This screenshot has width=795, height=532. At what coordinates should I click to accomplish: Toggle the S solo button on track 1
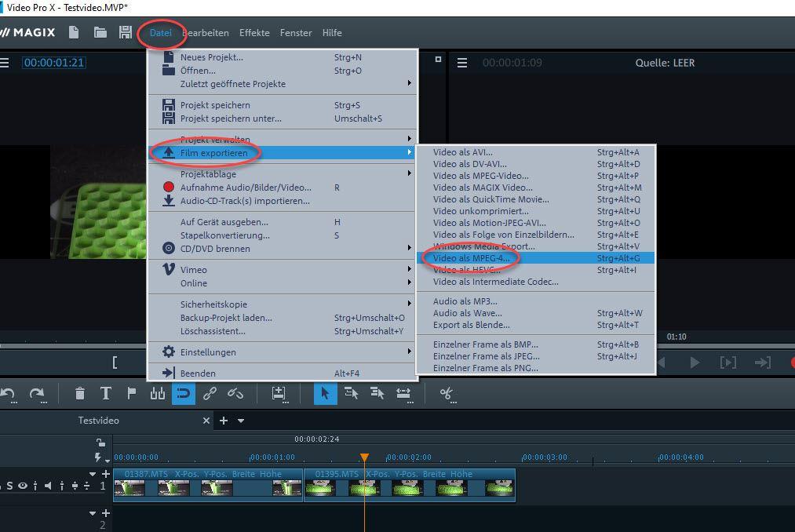9,486
